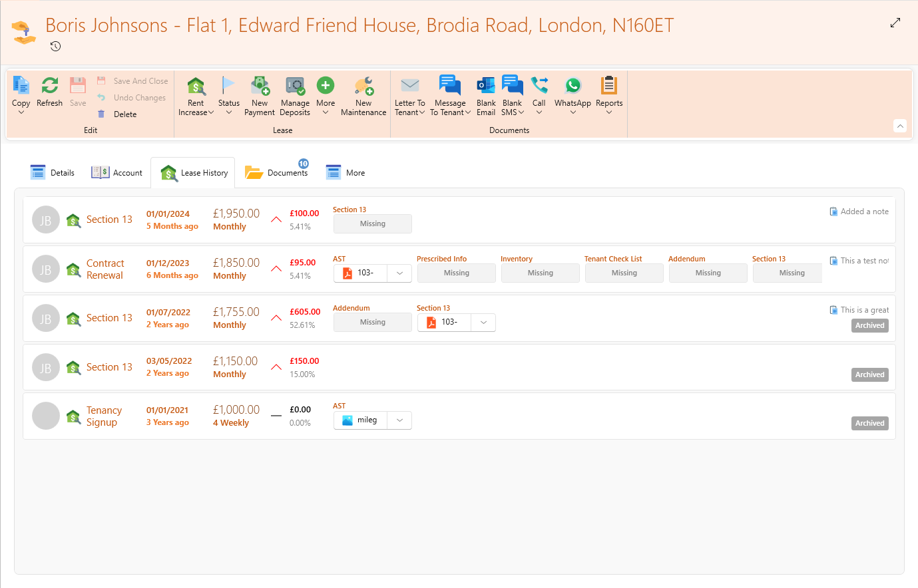
Task: Click Missing Addendum button in 01/07/2022 row
Action: tap(373, 322)
